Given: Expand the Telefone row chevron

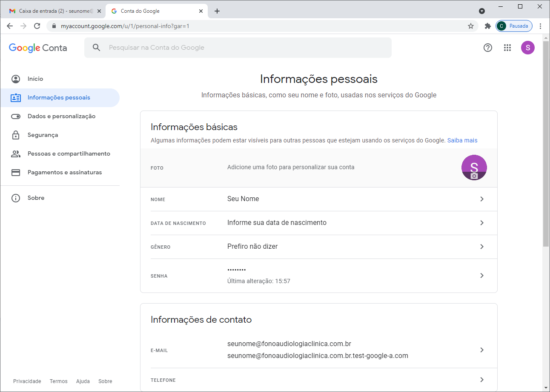Looking at the screenshot, I should 482,380.
